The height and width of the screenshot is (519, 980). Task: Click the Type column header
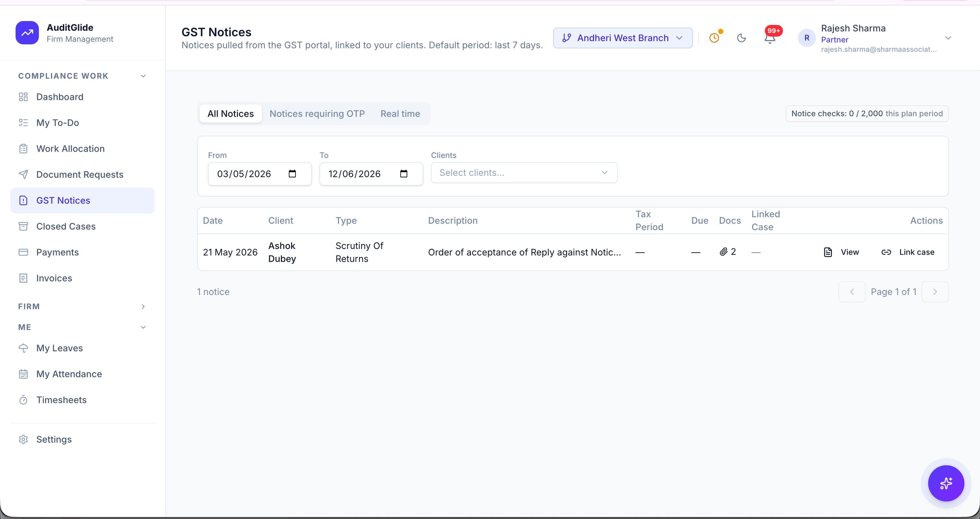(x=346, y=220)
